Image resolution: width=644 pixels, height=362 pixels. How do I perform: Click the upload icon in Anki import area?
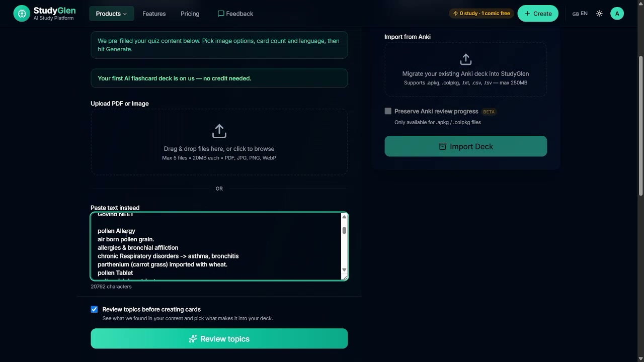[x=465, y=59]
